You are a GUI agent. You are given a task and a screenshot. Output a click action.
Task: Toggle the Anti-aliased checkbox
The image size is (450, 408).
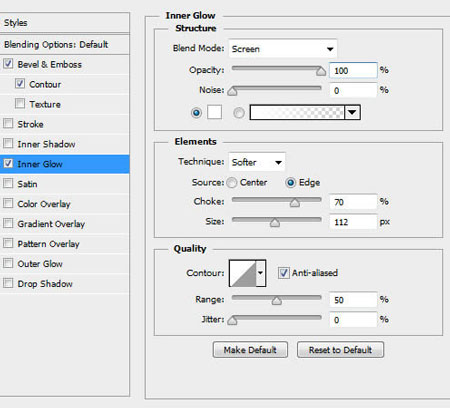283,273
